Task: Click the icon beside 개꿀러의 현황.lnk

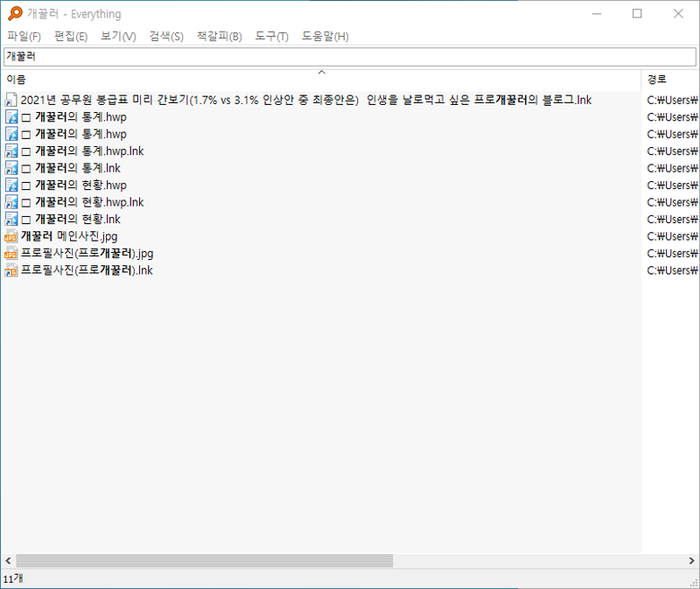Action: (x=10, y=219)
